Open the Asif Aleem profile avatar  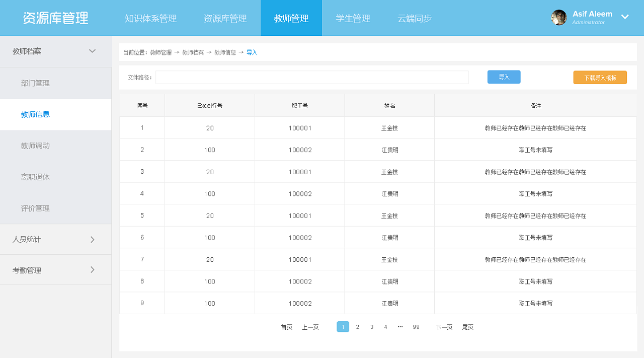(558, 17)
